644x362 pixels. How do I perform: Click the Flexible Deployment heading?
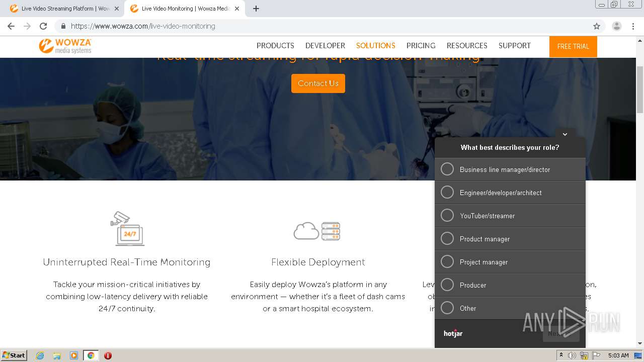pos(318,262)
